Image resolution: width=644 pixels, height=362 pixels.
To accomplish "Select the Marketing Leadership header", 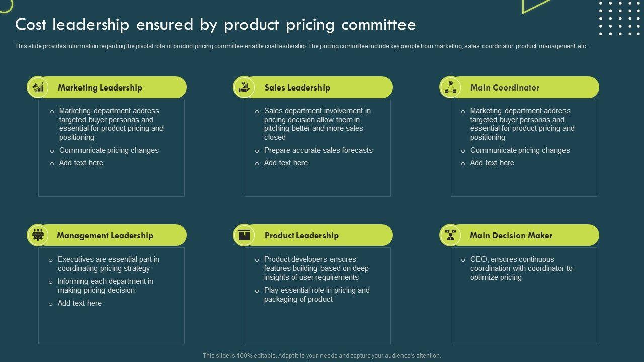I will [x=100, y=87].
